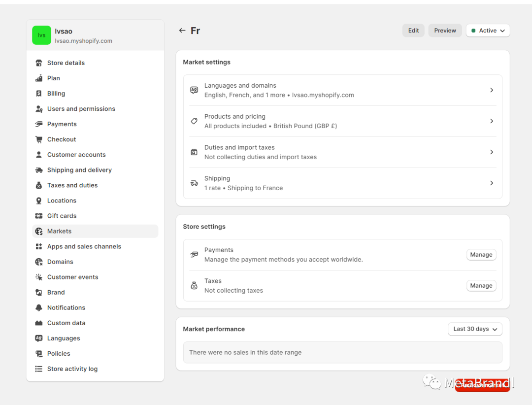Click the Domains globe icon
Screen dimensions: 532x405
[39, 262]
